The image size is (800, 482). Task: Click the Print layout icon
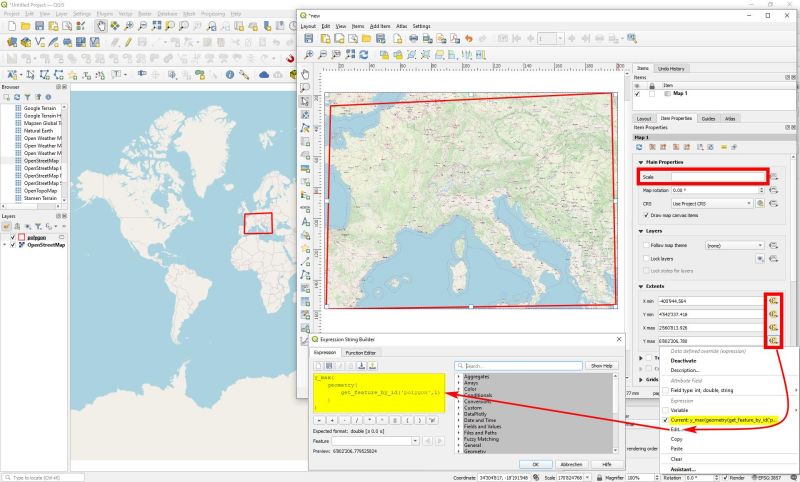coord(413,38)
